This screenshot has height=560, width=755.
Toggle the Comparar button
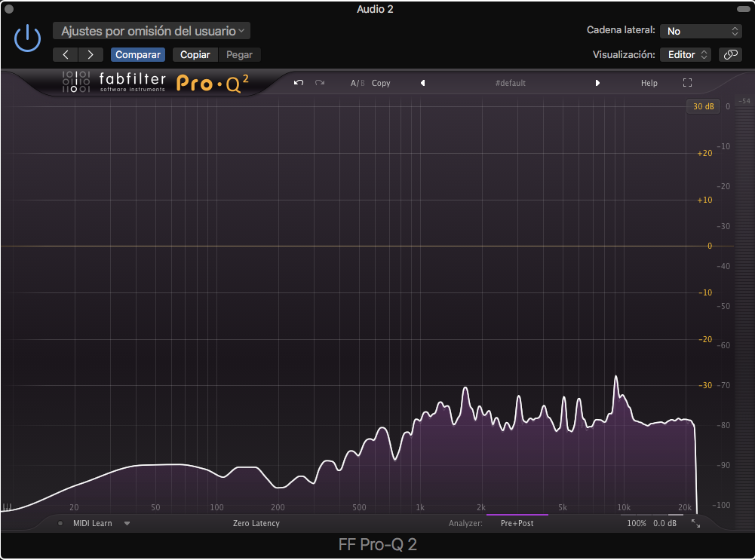pos(138,55)
